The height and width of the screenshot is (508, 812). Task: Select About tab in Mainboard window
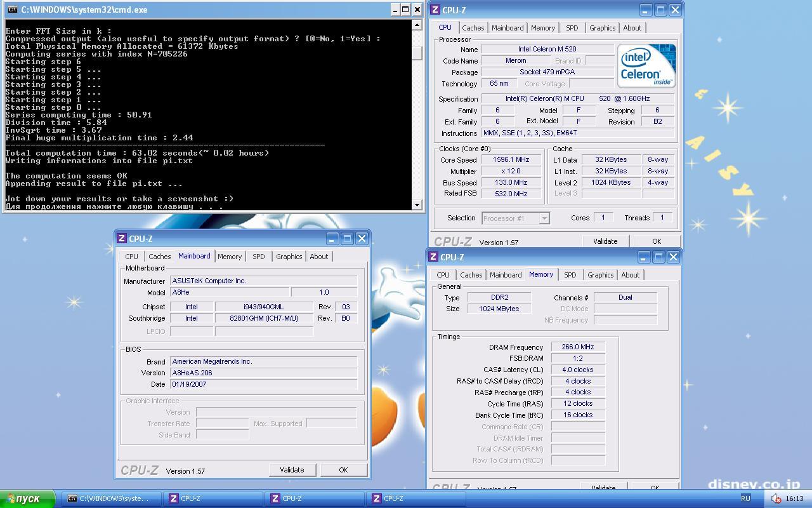319,257
